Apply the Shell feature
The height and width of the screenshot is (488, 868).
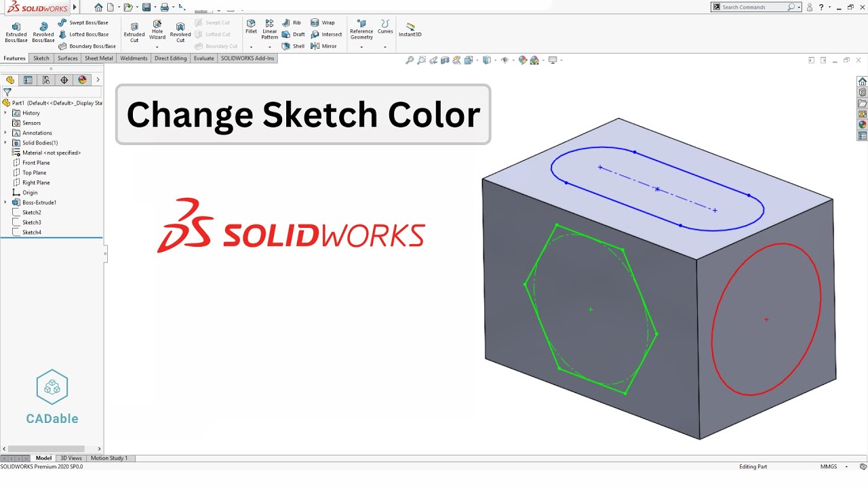click(x=294, y=46)
